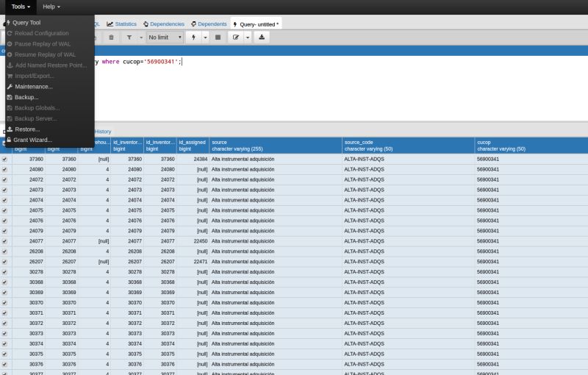
Task: Switch to the Dependents tab
Action: click(209, 24)
